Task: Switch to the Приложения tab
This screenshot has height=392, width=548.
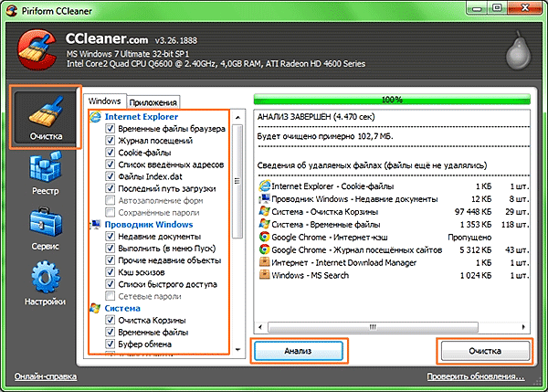Action: coord(153,102)
